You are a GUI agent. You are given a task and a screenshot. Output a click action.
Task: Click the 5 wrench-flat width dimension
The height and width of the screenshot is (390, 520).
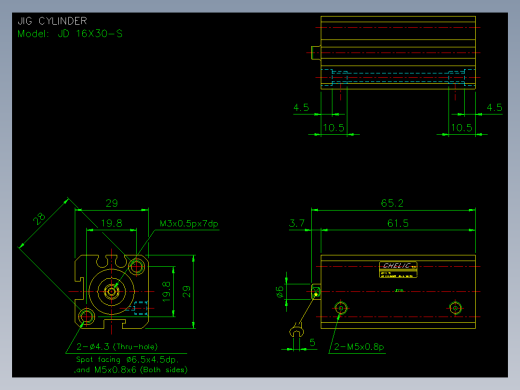pyautogui.click(x=312, y=342)
